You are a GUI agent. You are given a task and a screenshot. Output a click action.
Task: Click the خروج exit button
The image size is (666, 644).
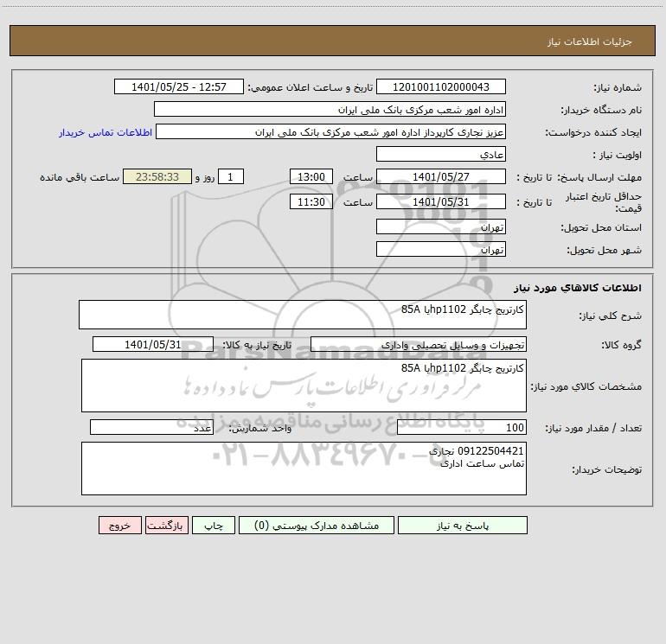click(x=119, y=525)
